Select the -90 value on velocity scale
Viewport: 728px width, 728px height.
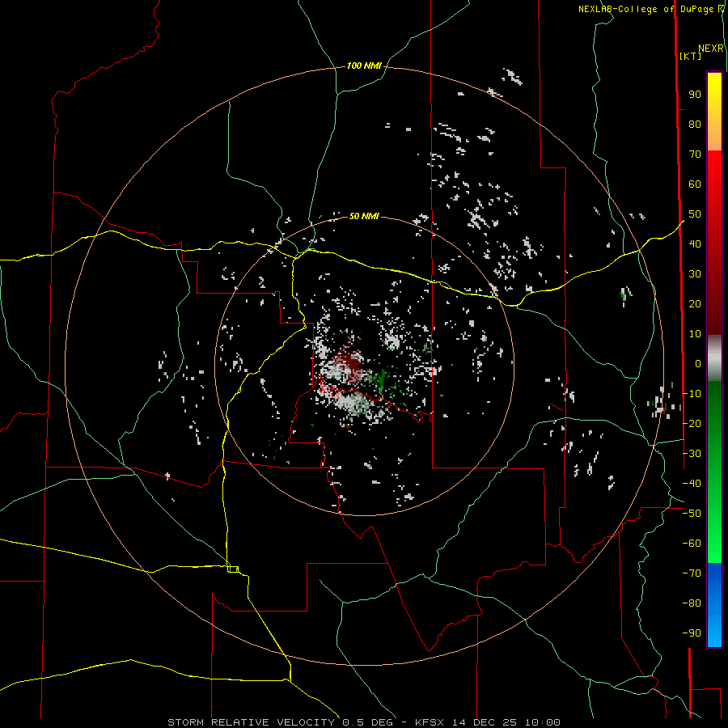point(692,633)
